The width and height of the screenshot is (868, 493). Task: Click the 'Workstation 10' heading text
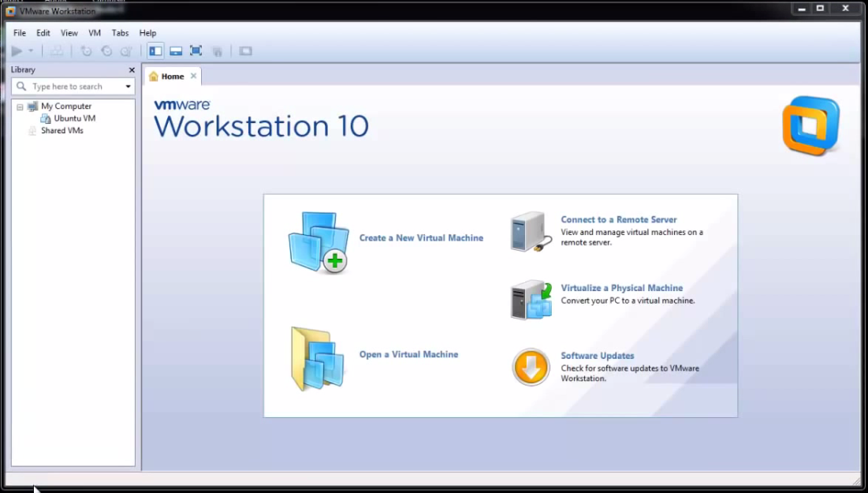[x=261, y=126]
